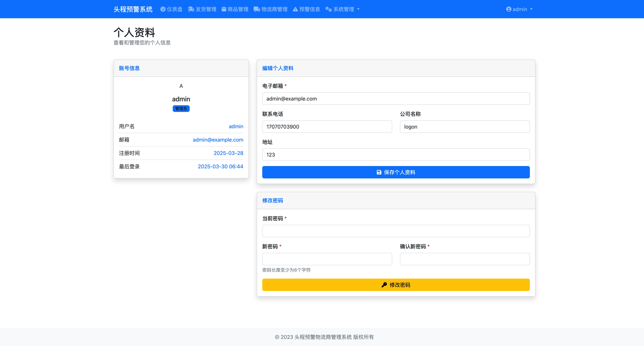Click the box icon beside 商品管理
The width and height of the screenshot is (644, 346).
pos(224,9)
